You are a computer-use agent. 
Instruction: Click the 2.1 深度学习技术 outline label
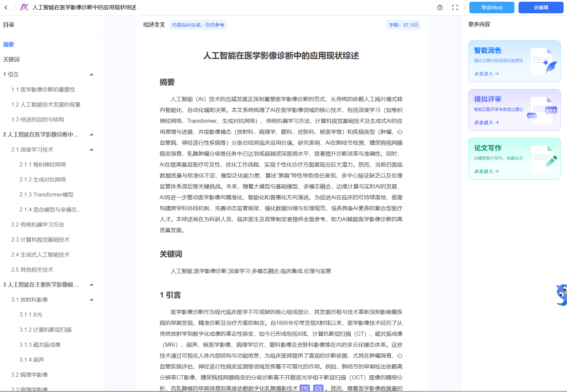[x=32, y=149]
